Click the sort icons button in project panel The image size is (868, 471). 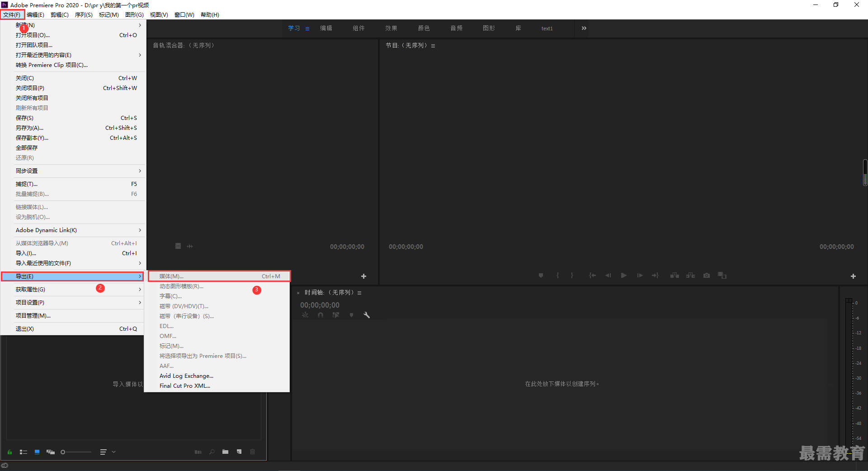103,452
